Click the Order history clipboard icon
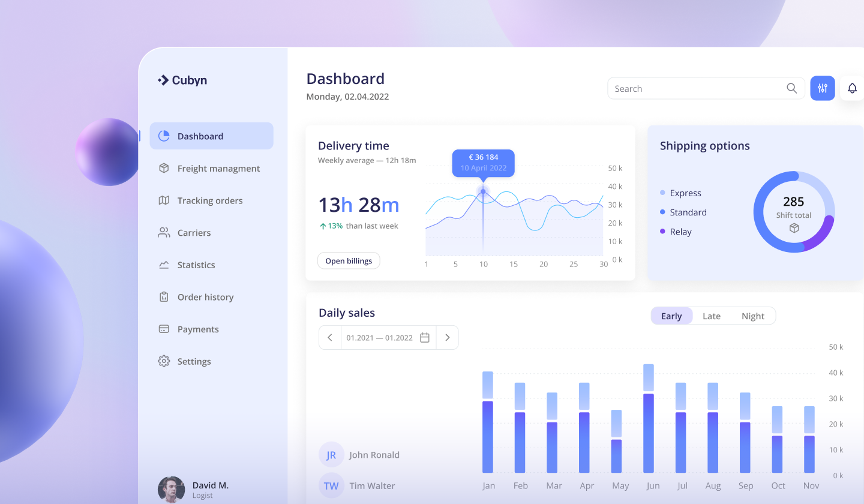This screenshot has width=864, height=504. point(164,297)
